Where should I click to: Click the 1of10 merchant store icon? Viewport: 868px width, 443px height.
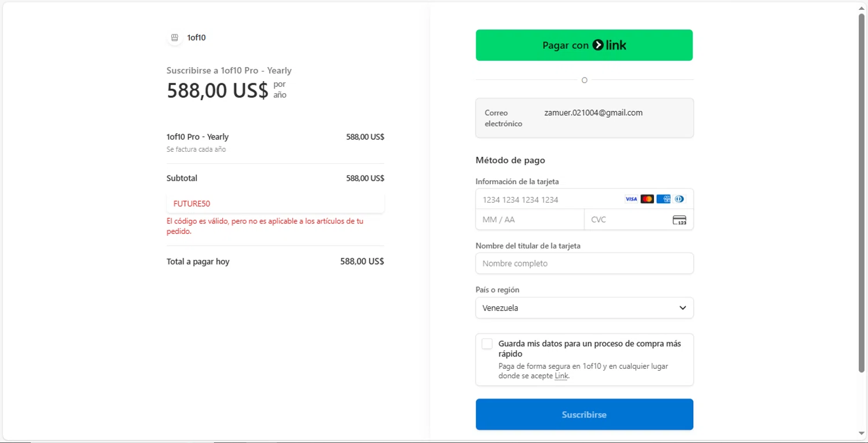(x=174, y=38)
